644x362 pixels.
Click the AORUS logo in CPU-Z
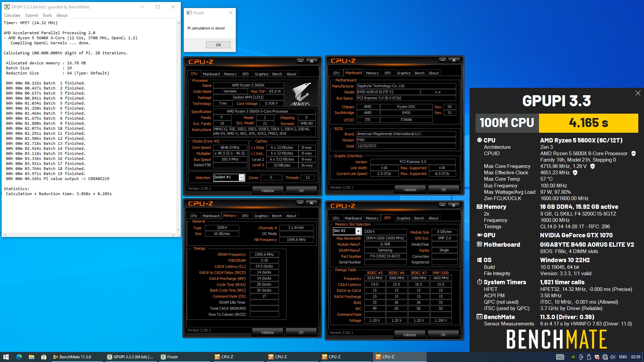(300, 94)
